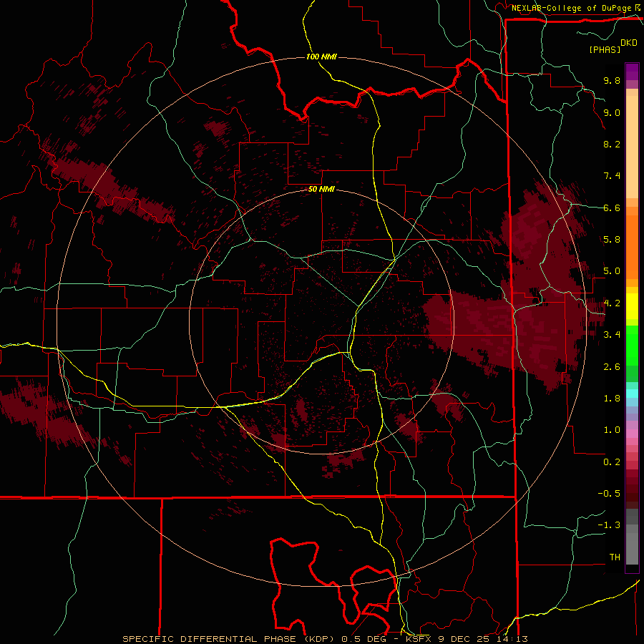Select the 2.6 scale label

612,367
